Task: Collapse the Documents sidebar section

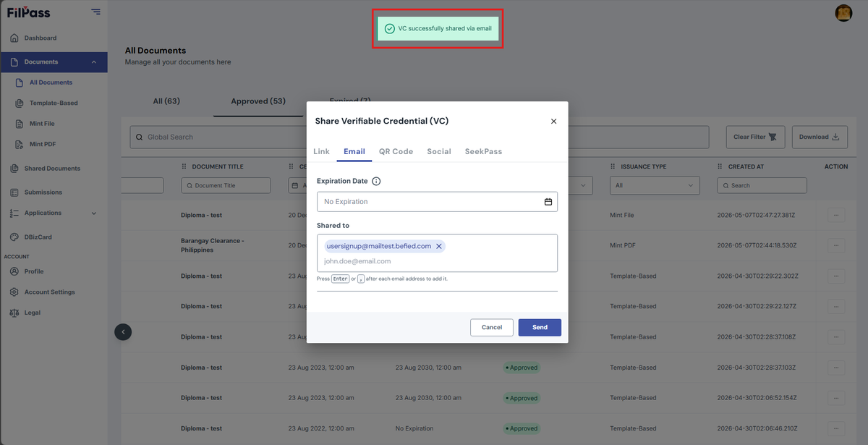Action: click(x=93, y=62)
